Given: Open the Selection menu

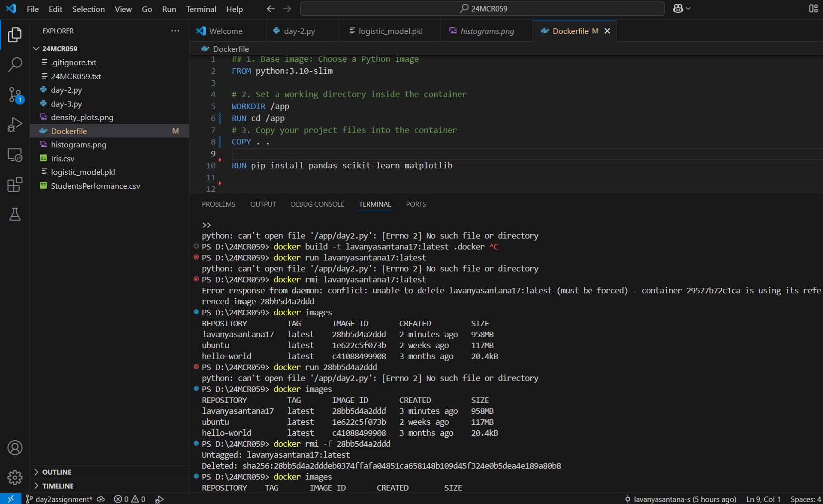Looking at the screenshot, I should point(88,9).
